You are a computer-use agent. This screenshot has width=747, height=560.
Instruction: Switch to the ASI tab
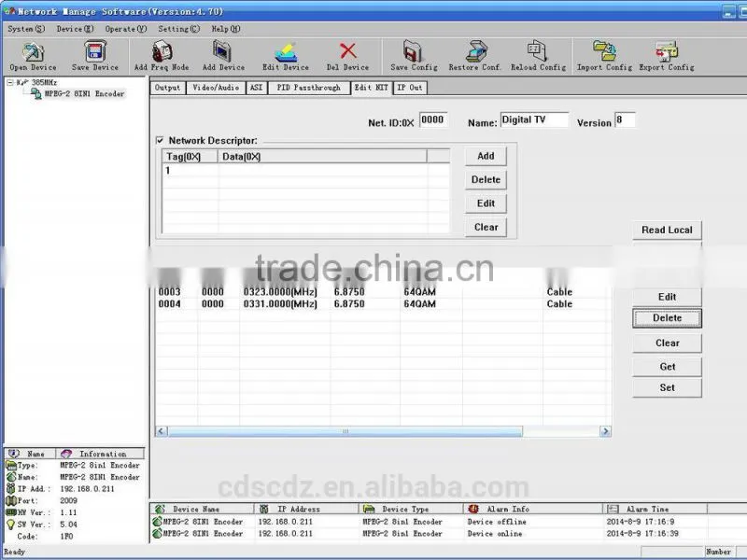[x=256, y=88]
